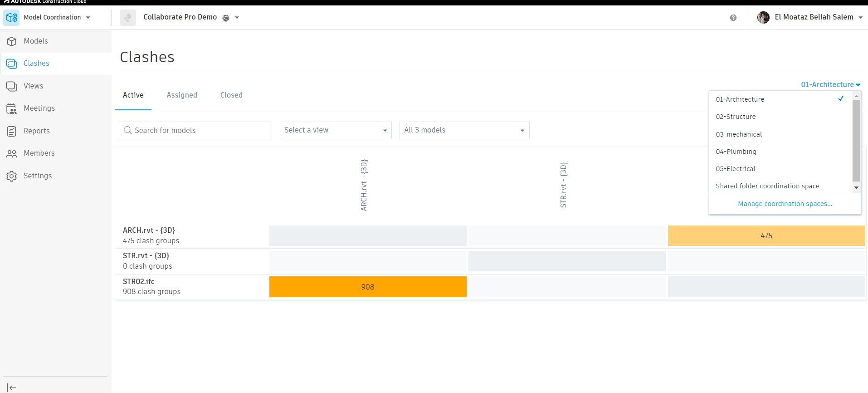Click the Members people icon
This screenshot has width=868, height=393.
(x=12, y=153)
